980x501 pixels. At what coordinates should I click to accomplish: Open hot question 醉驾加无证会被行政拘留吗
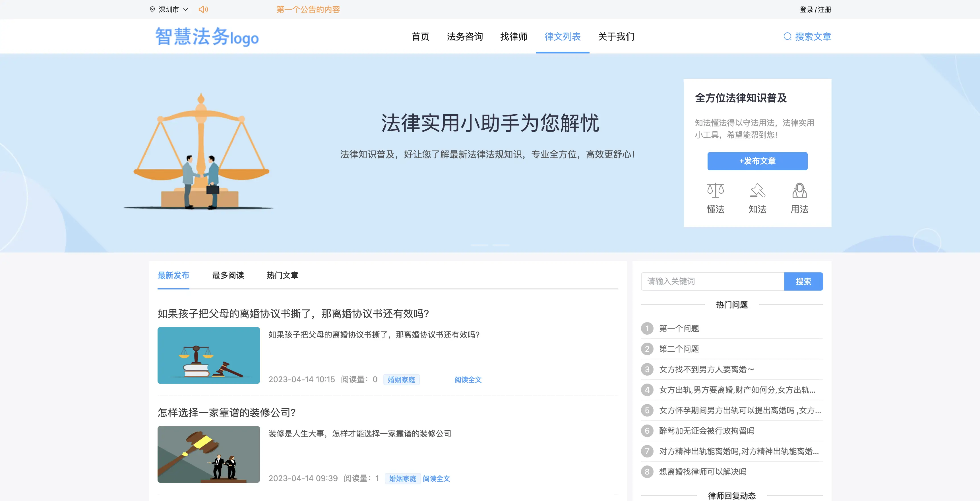(706, 430)
